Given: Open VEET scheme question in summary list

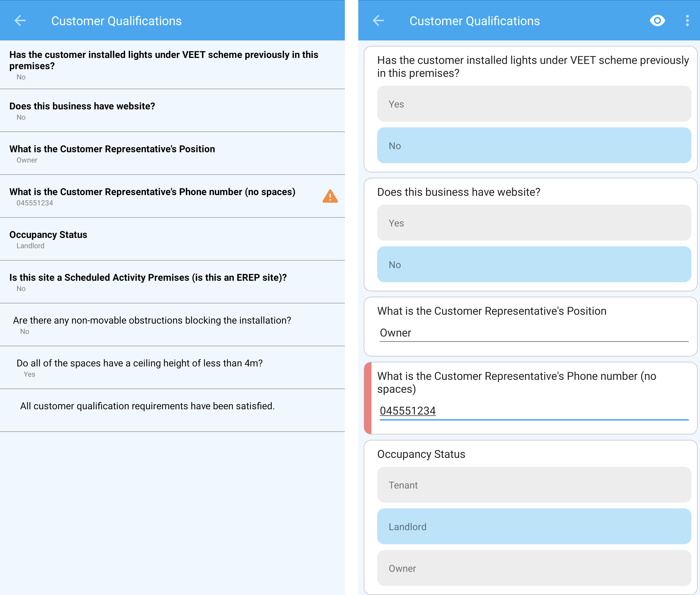Looking at the screenshot, I should (172, 65).
